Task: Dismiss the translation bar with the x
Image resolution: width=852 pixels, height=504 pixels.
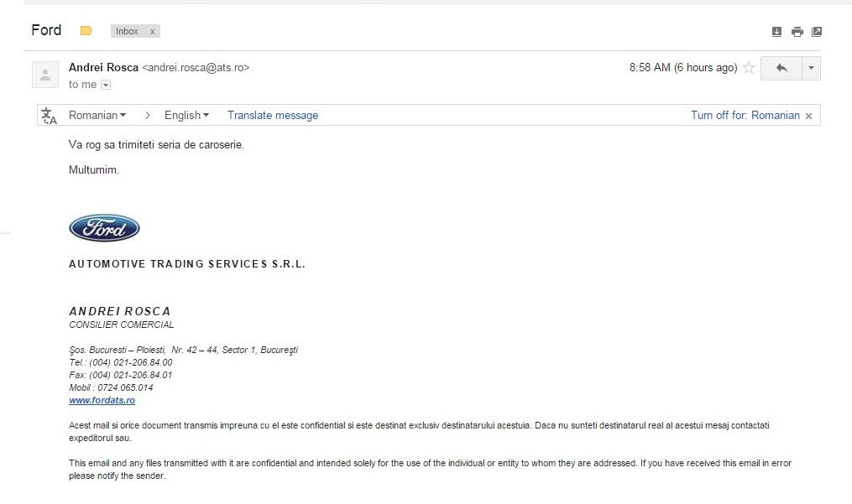Action: [808, 116]
